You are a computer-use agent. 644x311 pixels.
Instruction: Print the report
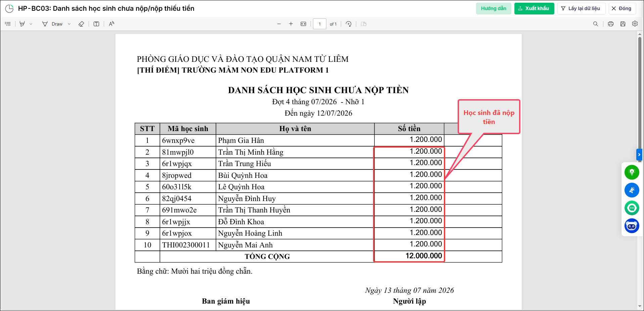point(611,24)
